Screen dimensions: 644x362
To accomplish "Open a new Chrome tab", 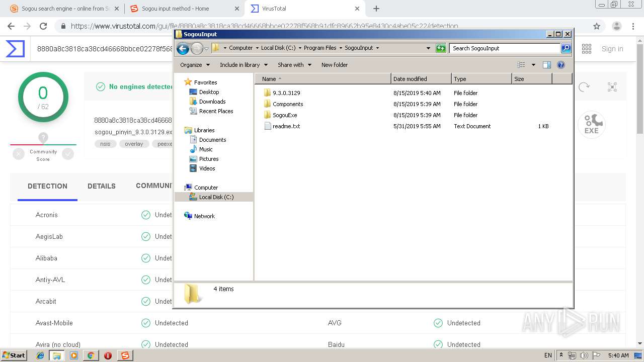I will coord(376,9).
